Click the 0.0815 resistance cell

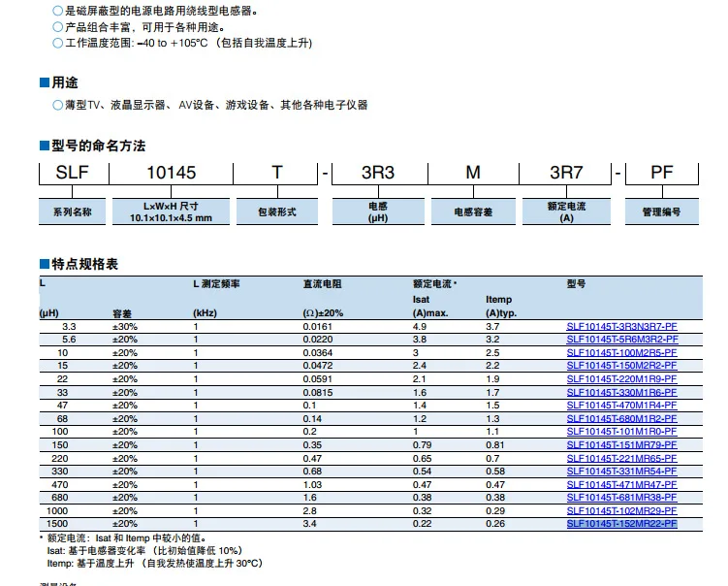pos(318,393)
